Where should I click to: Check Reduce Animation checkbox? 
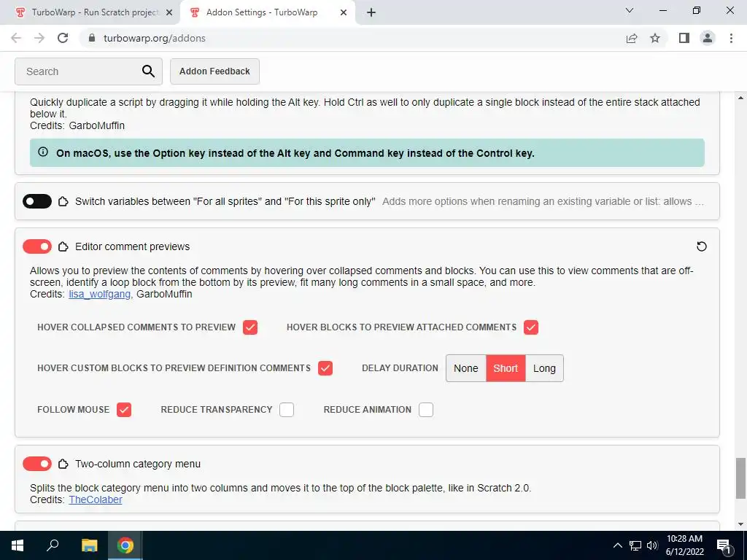426,410
